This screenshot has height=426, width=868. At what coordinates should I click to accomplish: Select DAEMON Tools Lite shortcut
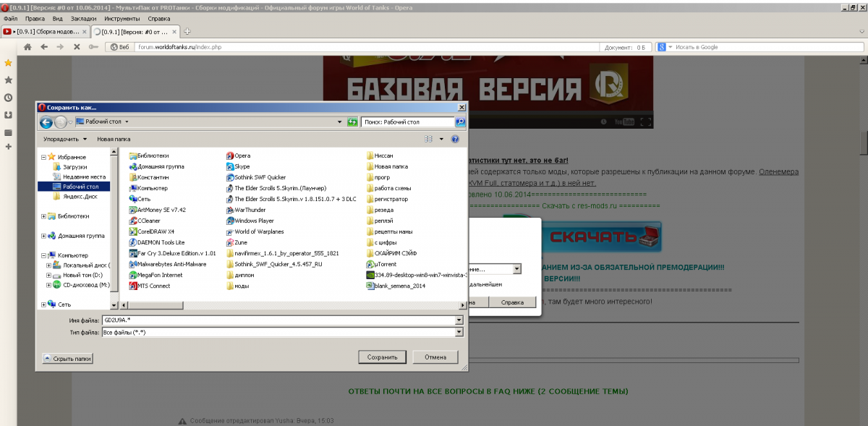156,242
